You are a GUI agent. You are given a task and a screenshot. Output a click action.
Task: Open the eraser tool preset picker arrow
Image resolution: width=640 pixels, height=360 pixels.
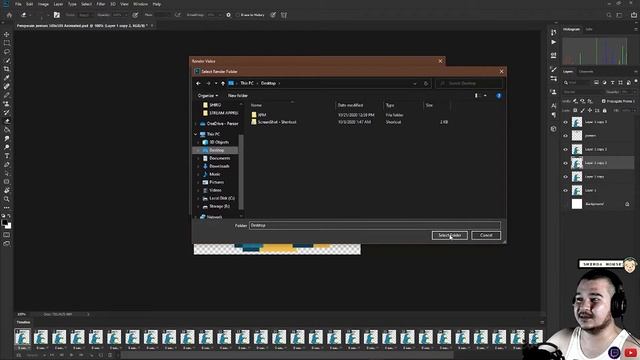(x=31, y=15)
